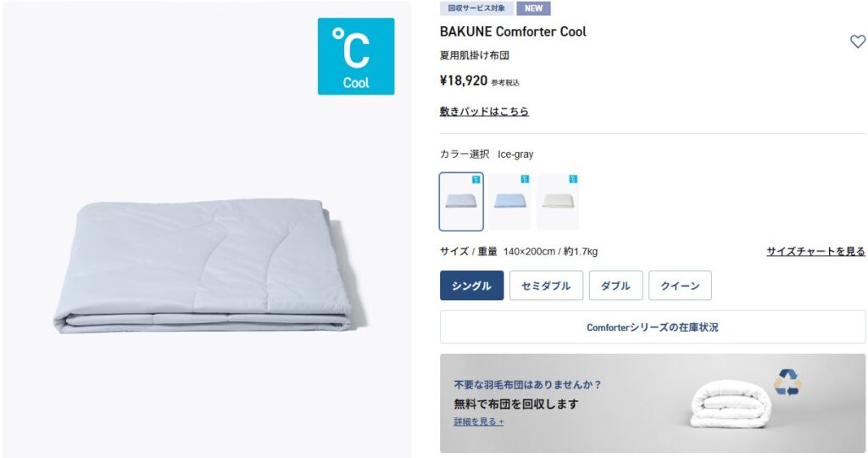The height and width of the screenshot is (458, 868).
Task: Select セミダブル size option
Action: (547, 286)
